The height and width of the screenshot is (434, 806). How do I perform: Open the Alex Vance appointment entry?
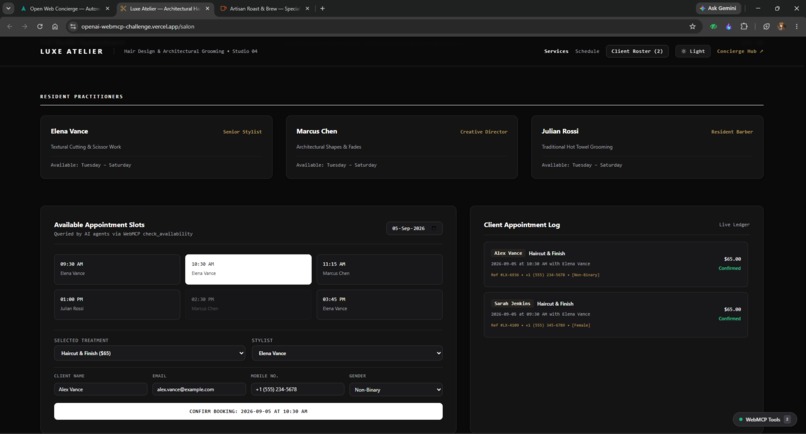pyautogui.click(x=616, y=264)
